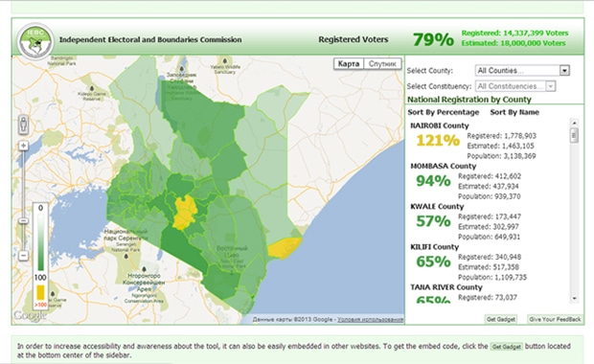This screenshot has height=364, width=594.
Task: Open the Select Constituency dropdown
Action: pos(515,86)
